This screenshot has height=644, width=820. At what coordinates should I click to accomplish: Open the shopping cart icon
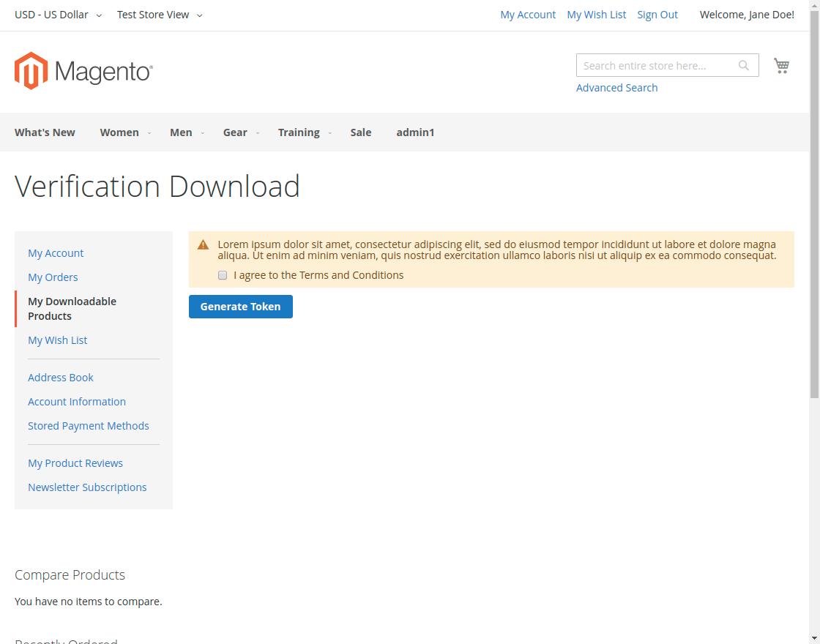pos(781,65)
